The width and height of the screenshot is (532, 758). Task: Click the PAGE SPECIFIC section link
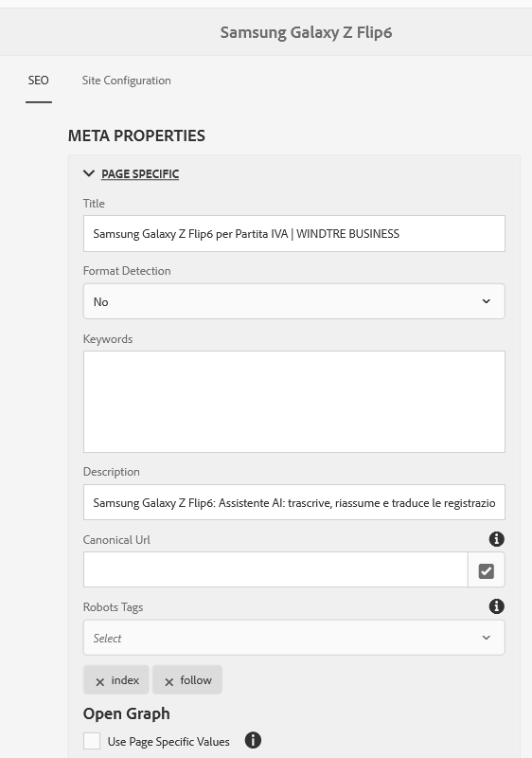(x=140, y=174)
